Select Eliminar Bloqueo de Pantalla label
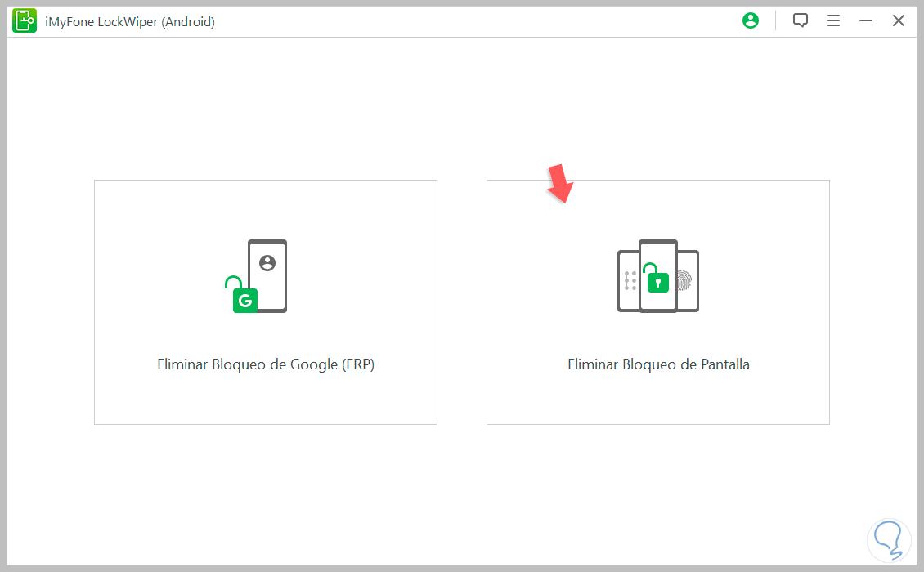The width and height of the screenshot is (924, 572). 658,364
